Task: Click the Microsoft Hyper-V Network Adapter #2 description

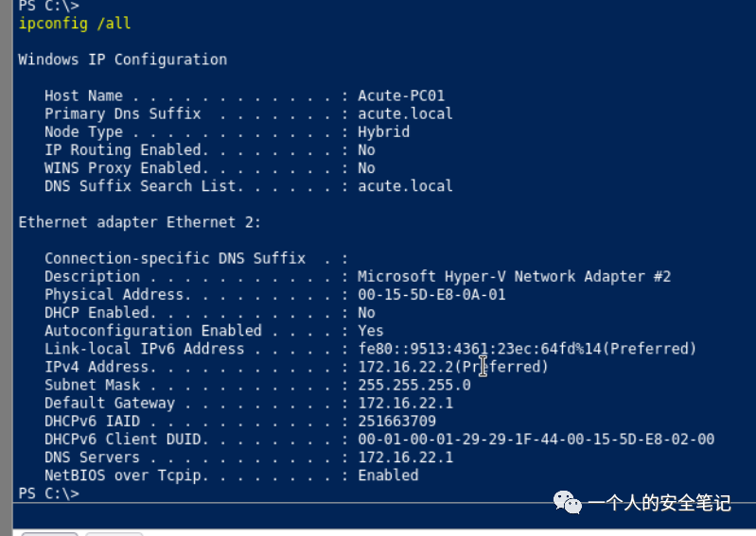Action: tap(514, 277)
